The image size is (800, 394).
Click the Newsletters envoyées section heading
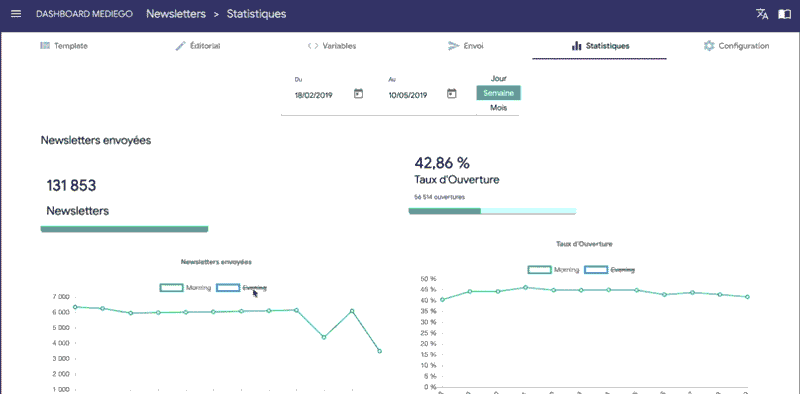tap(96, 141)
